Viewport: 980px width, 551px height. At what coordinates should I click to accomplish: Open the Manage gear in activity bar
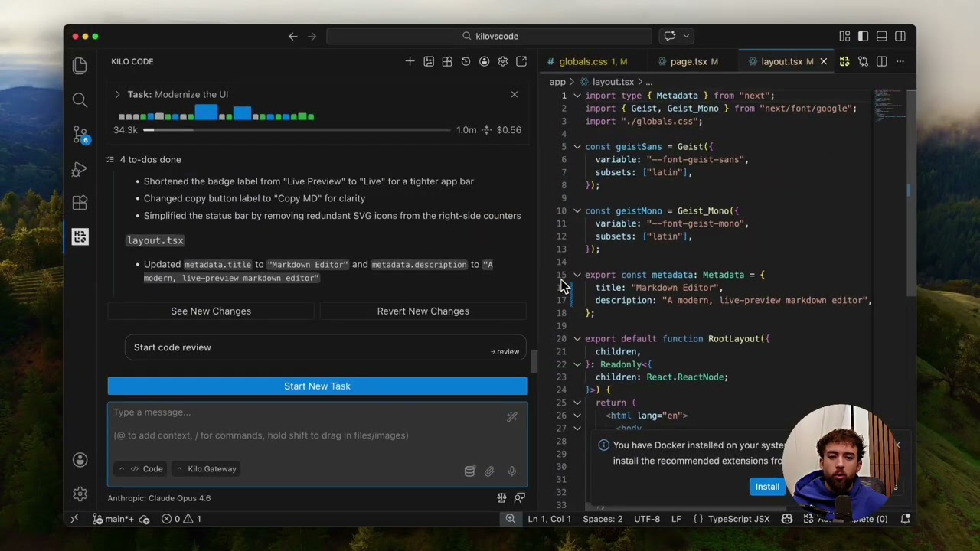[80, 494]
